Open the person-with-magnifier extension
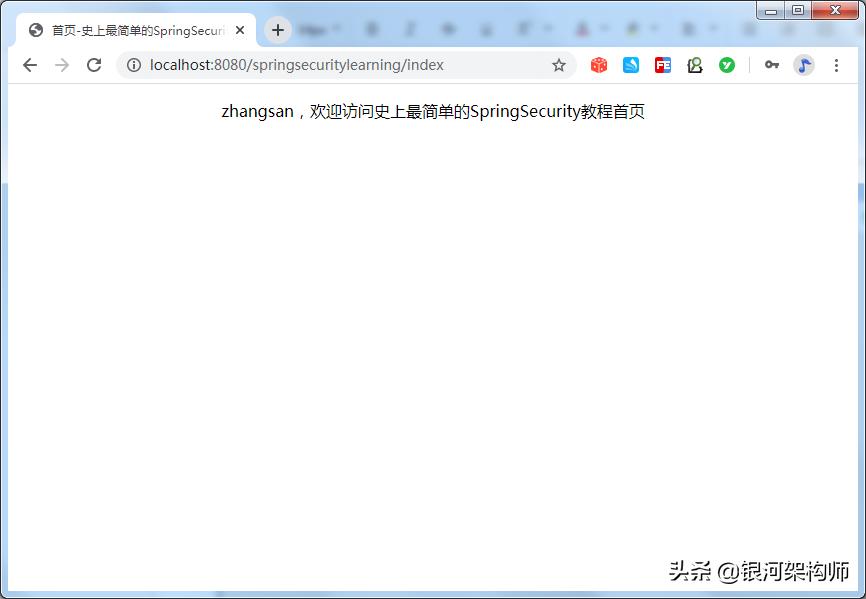This screenshot has width=866, height=599. [x=695, y=64]
